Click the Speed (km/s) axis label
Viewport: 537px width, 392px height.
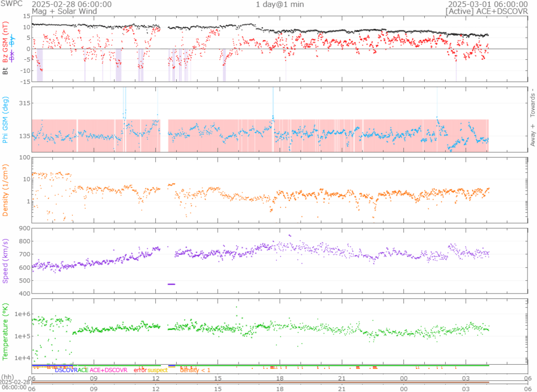(6, 260)
